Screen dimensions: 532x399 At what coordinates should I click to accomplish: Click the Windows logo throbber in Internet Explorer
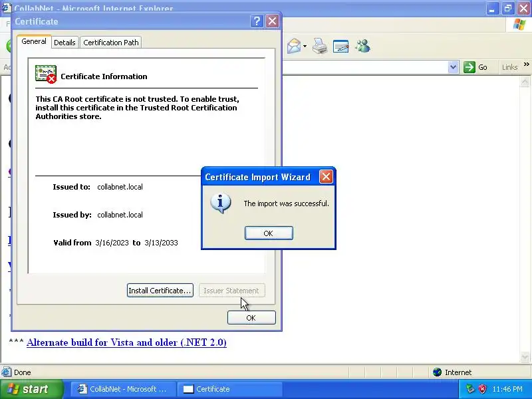[x=519, y=25]
